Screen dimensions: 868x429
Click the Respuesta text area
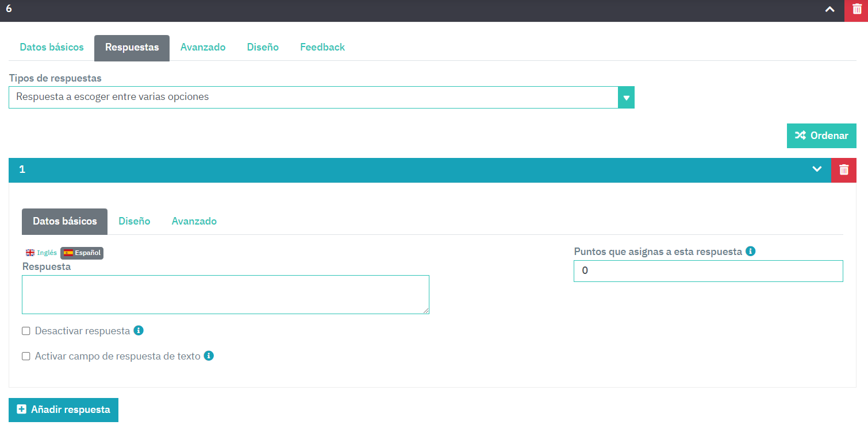point(225,295)
